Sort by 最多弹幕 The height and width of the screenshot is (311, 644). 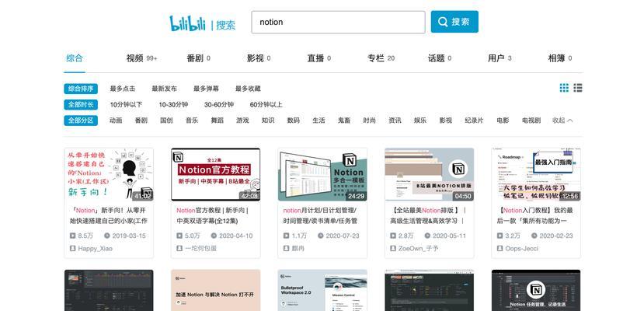[206, 89]
